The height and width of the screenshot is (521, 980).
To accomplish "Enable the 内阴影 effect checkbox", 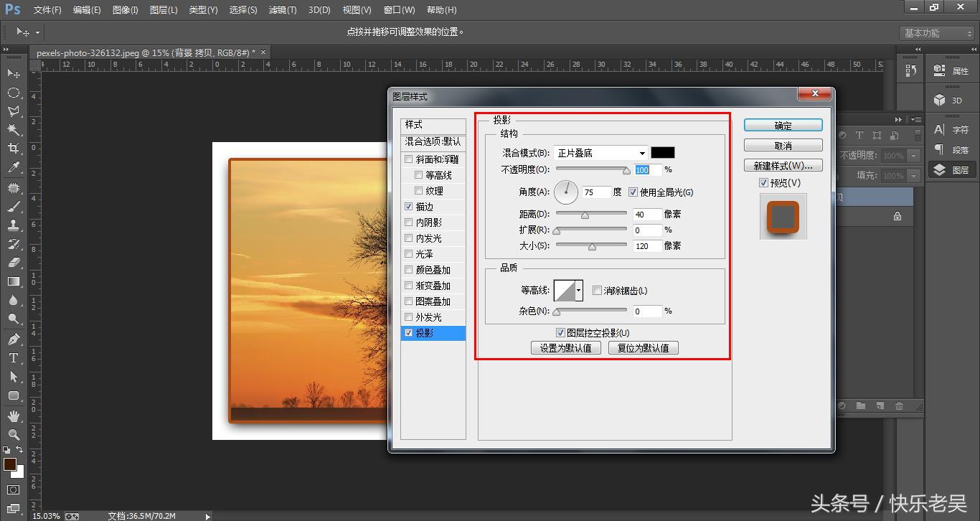I will pos(408,222).
